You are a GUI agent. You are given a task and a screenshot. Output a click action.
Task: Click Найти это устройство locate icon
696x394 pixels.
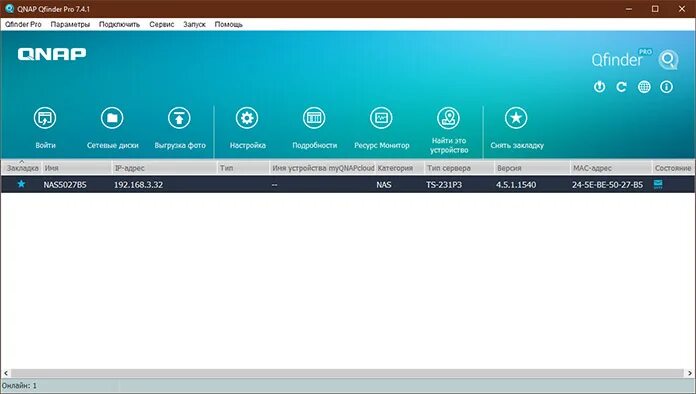pos(448,118)
